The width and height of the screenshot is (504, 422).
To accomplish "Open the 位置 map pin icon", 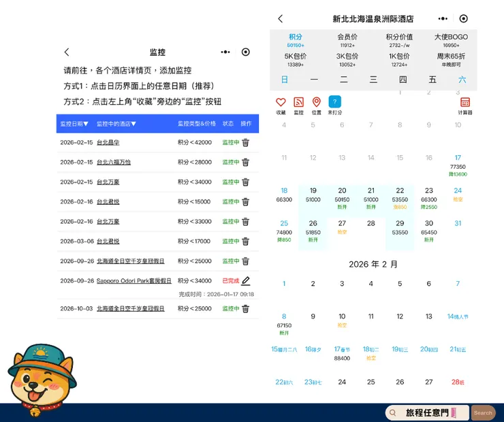I will point(317,102).
